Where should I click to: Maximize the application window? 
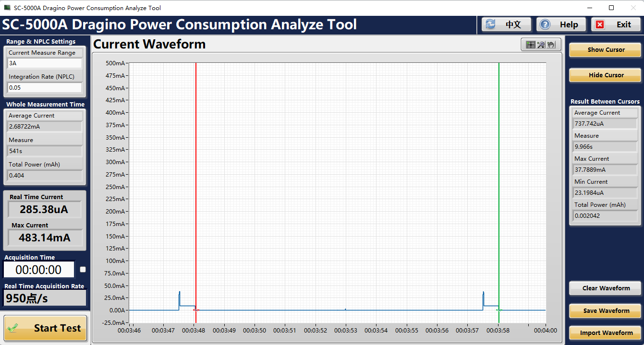[x=611, y=8]
